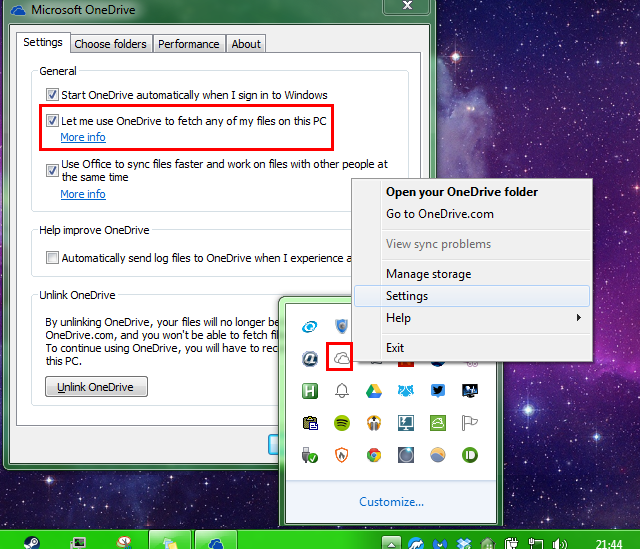This screenshot has width=640, height=549.
Task: Click the green Pushbullet tray icon
Action: pyautogui.click(x=469, y=455)
